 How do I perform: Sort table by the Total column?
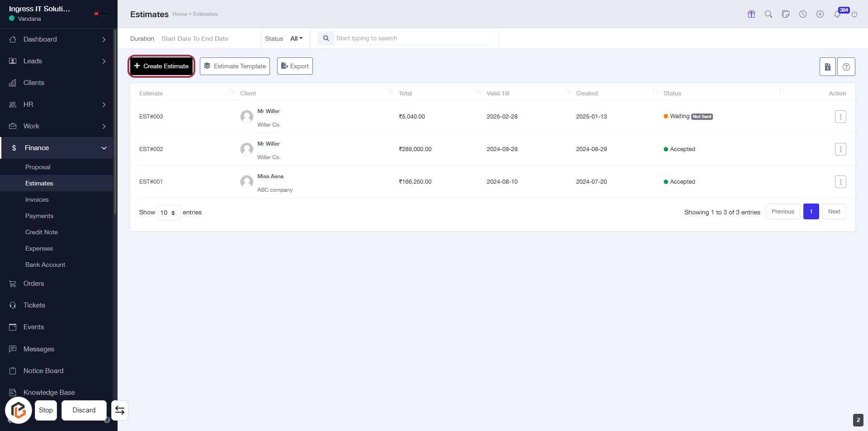tap(406, 93)
